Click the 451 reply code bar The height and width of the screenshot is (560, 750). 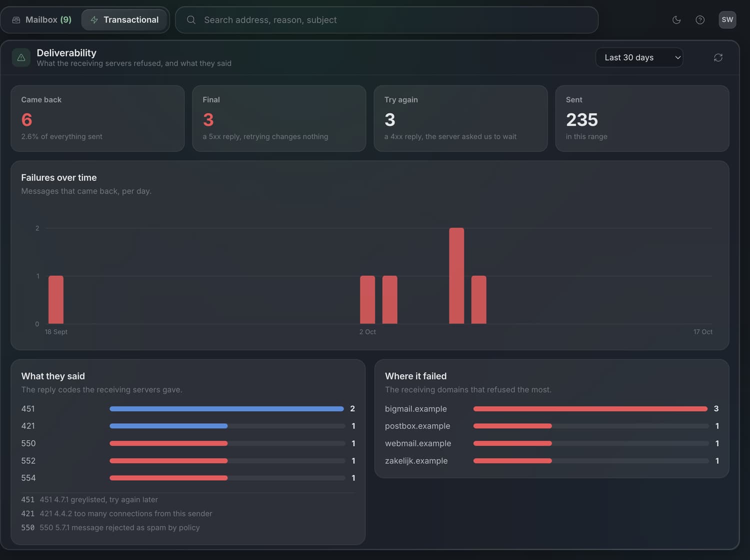tap(226, 409)
